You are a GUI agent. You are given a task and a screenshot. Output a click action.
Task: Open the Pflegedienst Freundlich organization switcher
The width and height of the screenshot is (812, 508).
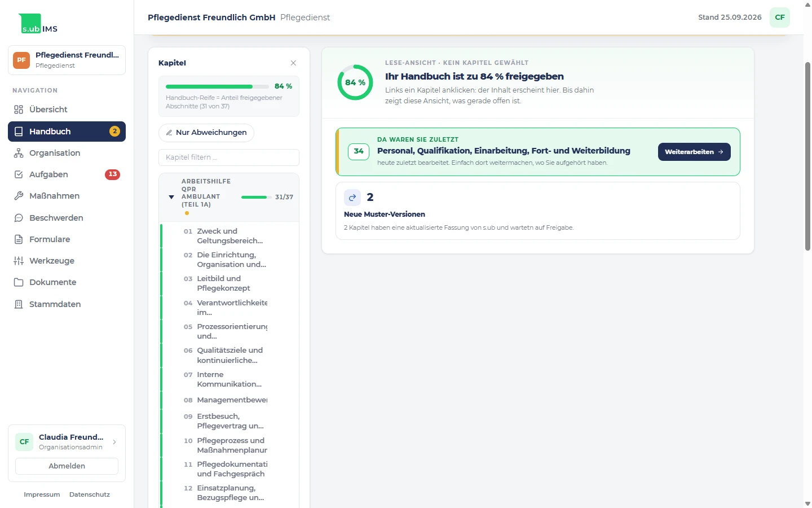pyautogui.click(x=67, y=60)
